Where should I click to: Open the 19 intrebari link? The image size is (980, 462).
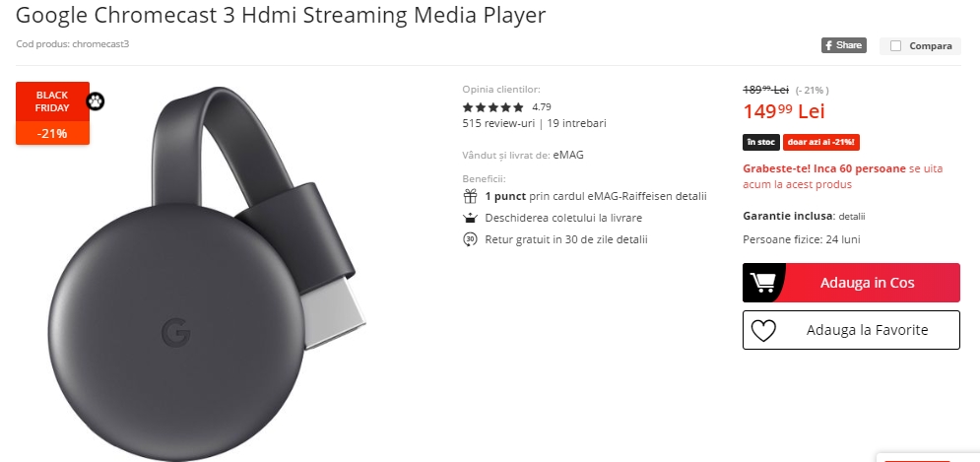pos(576,123)
